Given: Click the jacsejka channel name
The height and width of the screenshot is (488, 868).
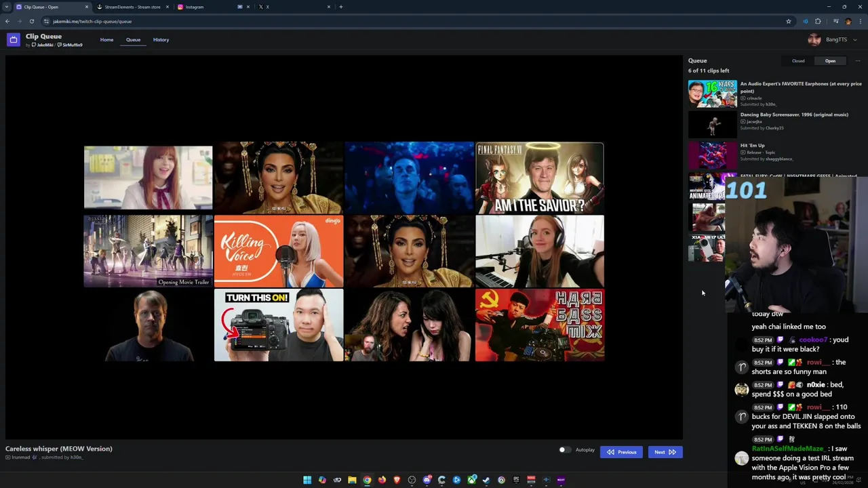Looking at the screenshot, I should pos(754,121).
